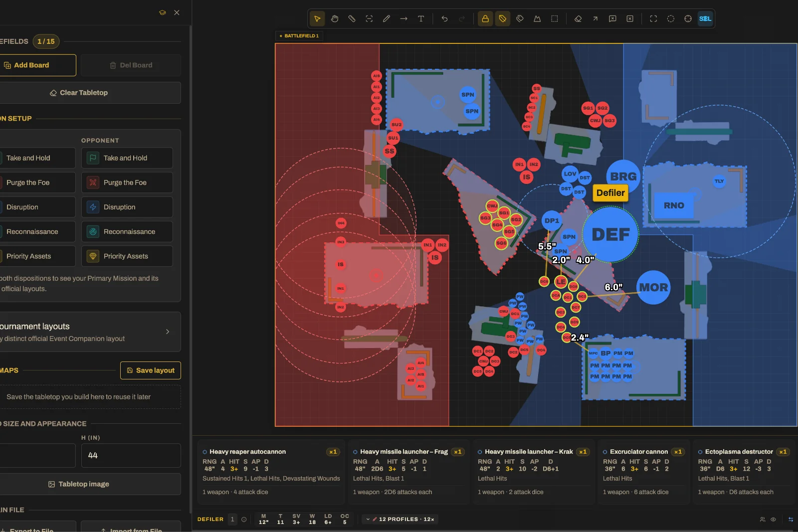This screenshot has height=532, width=798.
Task: Select opponent Purge the Foe disposition
Action: (127, 182)
